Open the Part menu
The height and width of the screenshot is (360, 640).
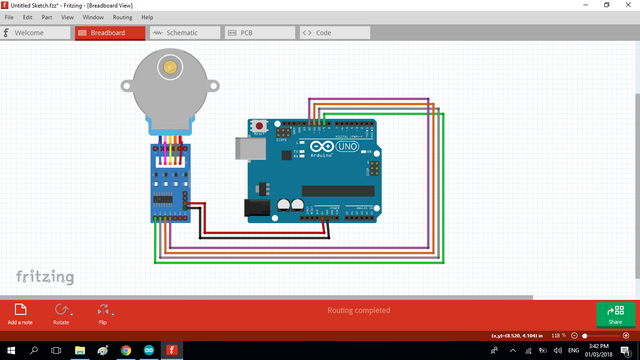[x=47, y=17]
